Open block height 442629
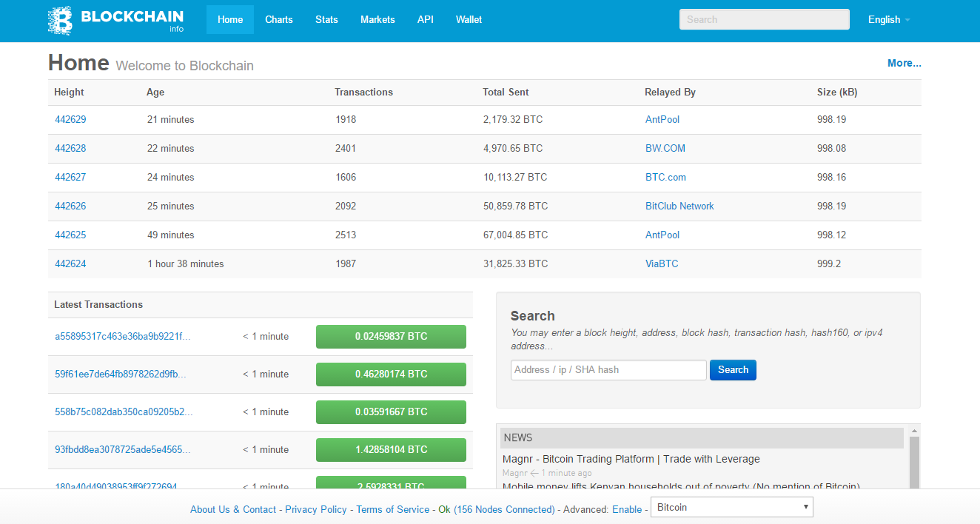The height and width of the screenshot is (524, 980). point(70,119)
